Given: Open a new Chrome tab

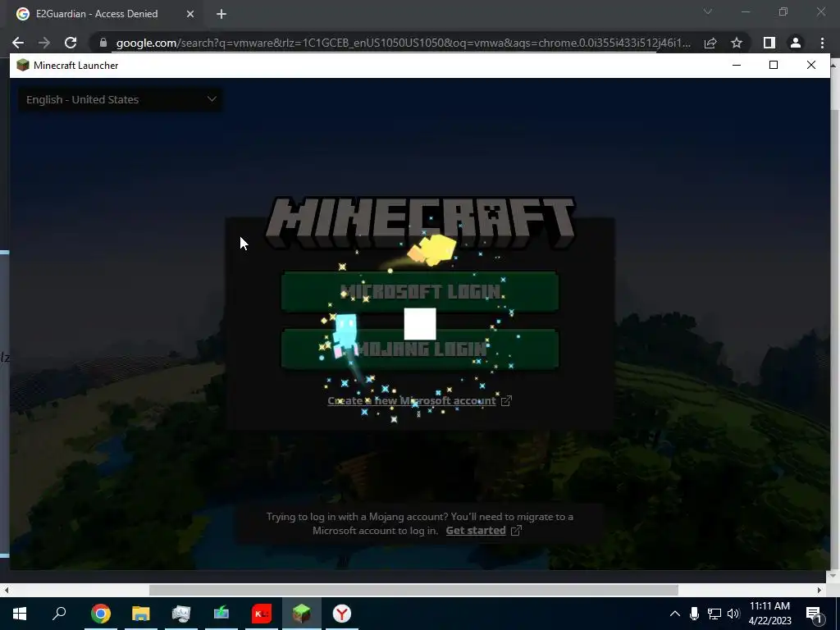Looking at the screenshot, I should [x=221, y=14].
